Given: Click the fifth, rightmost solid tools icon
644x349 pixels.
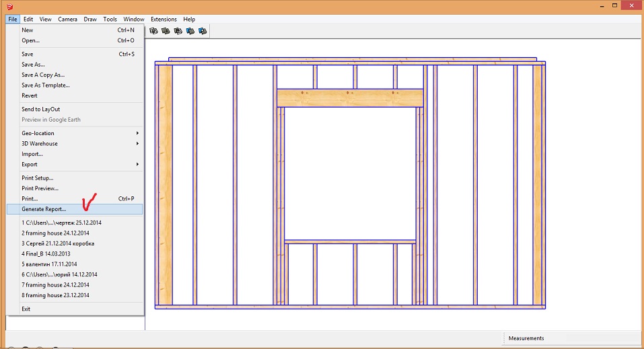Looking at the screenshot, I should tap(203, 31).
